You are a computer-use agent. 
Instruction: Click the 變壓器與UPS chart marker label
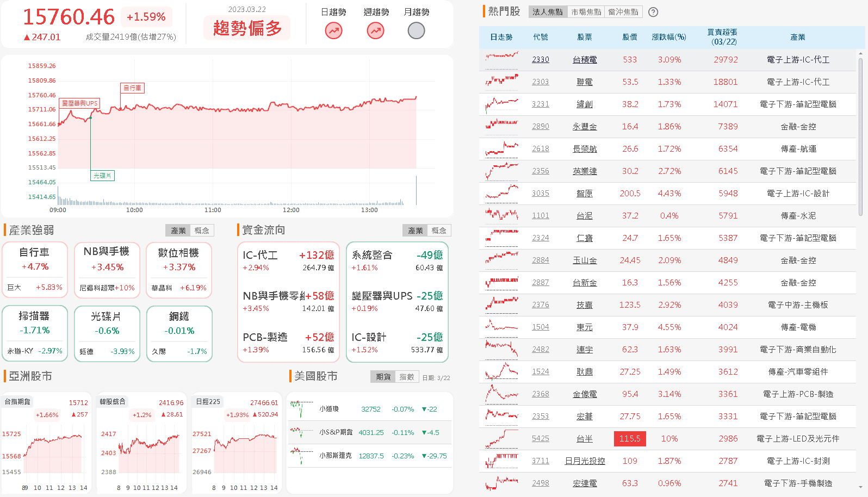[x=79, y=103]
